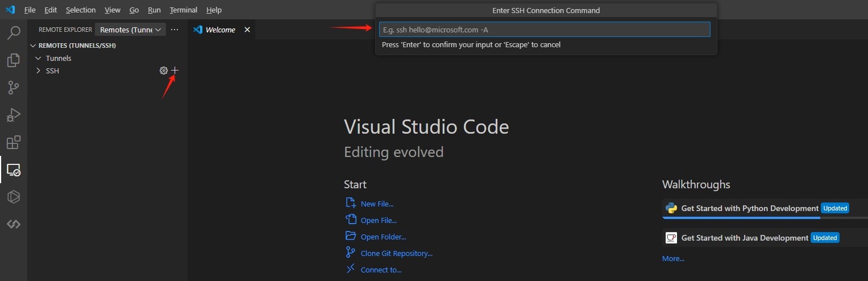Open the Selection menu
This screenshot has width=868, height=281.
tap(81, 10)
